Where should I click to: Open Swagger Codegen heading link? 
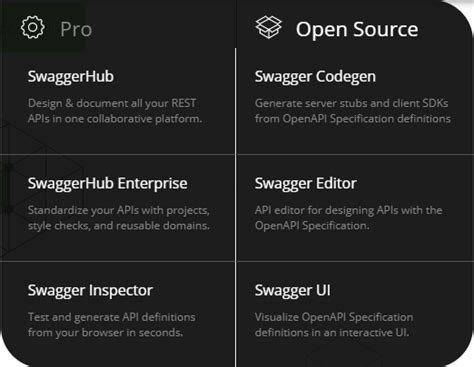point(315,76)
